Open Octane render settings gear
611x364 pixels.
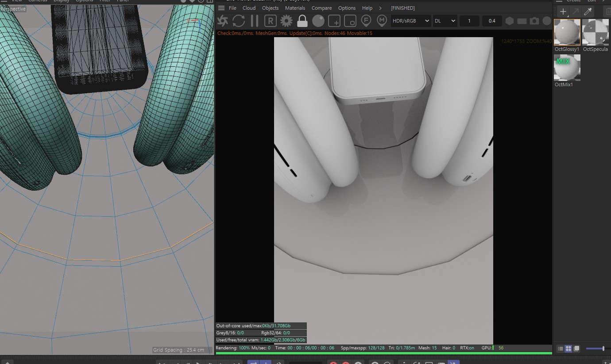(x=286, y=21)
